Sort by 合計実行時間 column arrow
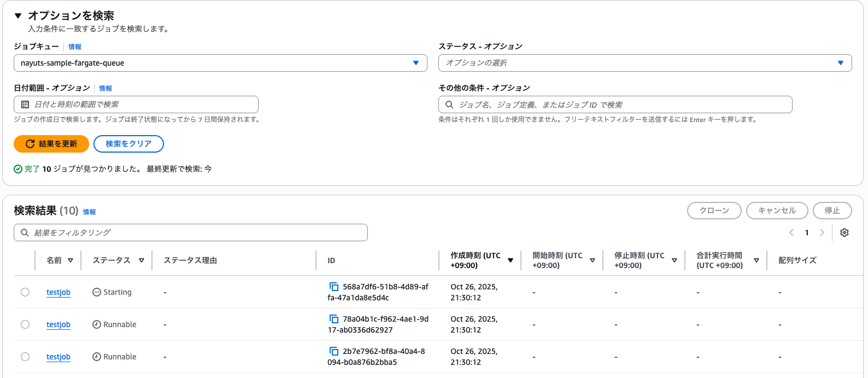868x378 pixels. (756, 260)
